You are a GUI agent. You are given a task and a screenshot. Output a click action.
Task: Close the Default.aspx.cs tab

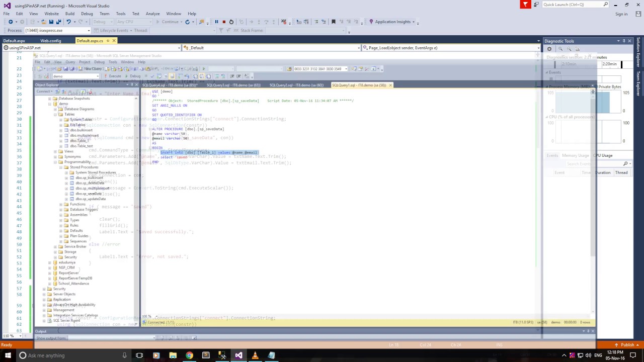point(114,41)
